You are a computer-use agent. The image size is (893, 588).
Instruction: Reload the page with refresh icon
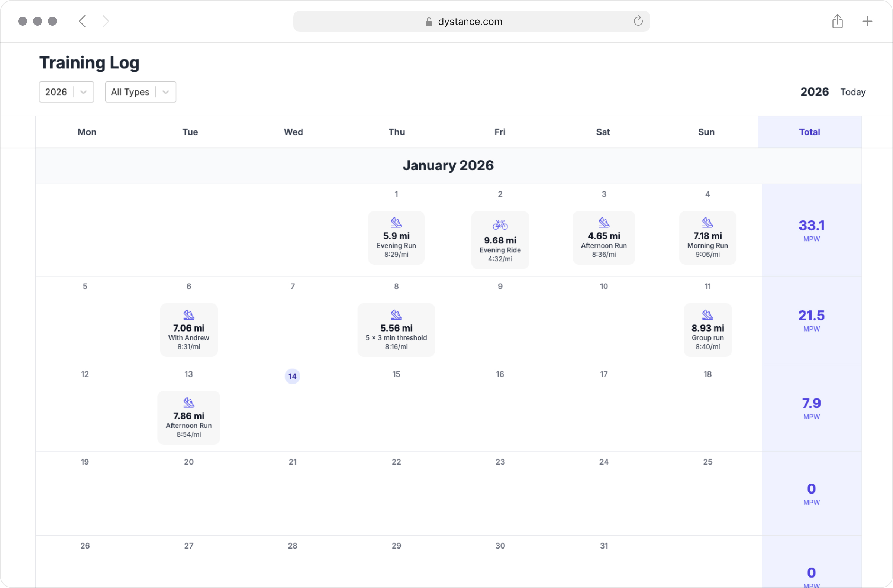638,21
